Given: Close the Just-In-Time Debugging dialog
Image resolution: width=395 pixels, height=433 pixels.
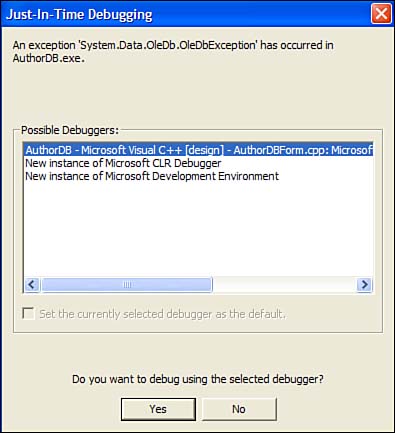Looking at the screenshot, I should point(381,14).
